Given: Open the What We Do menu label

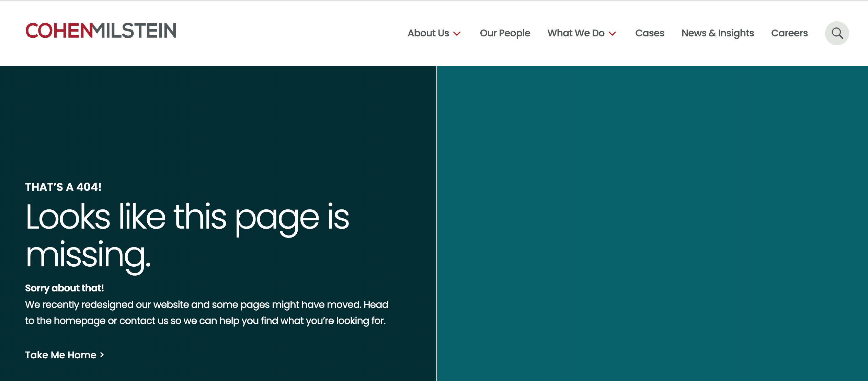Looking at the screenshot, I should point(576,33).
